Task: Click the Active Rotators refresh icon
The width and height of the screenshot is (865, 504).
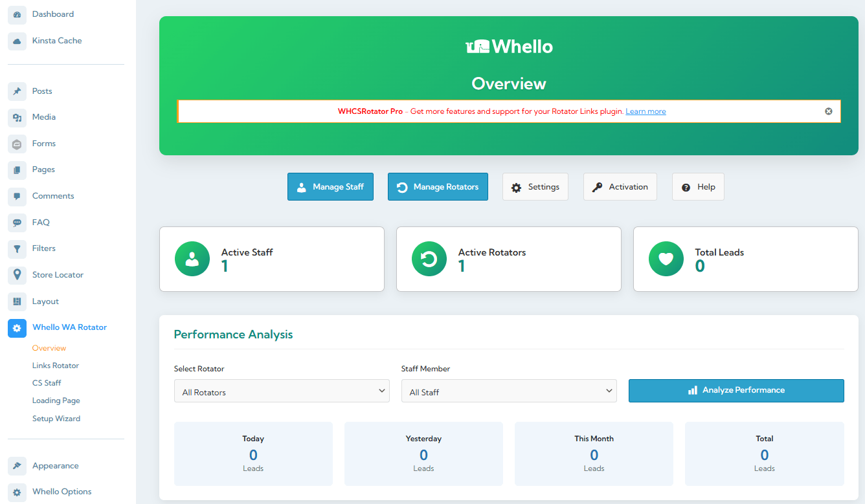Action: click(x=429, y=259)
